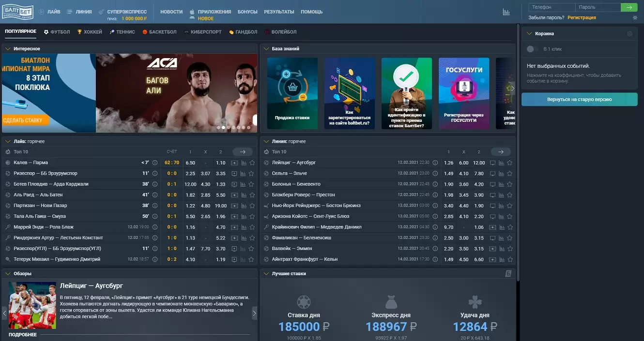Click the BaltBet logo
The height and width of the screenshot is (341, 644).
pyautogui.click(x=18, y=12)
